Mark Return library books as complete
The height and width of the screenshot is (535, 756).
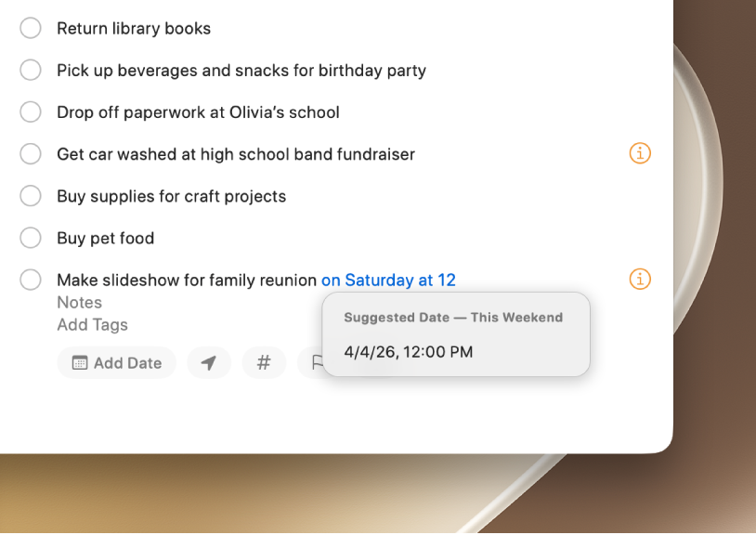coord(31,28)
